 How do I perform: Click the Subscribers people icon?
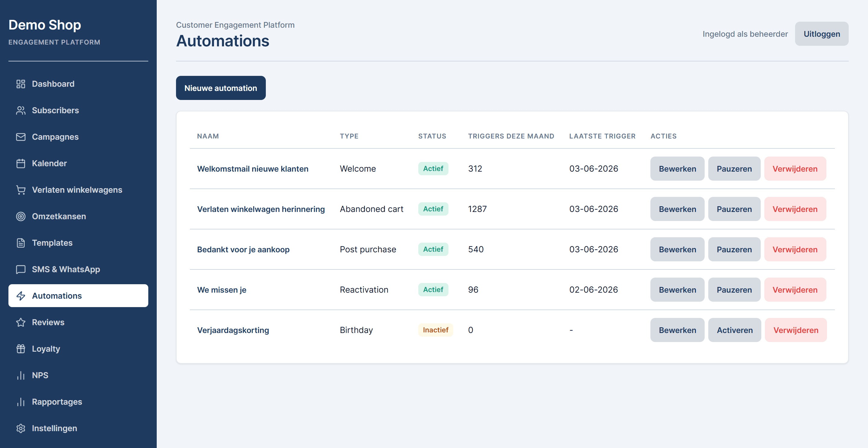click(x=20, y=110)
